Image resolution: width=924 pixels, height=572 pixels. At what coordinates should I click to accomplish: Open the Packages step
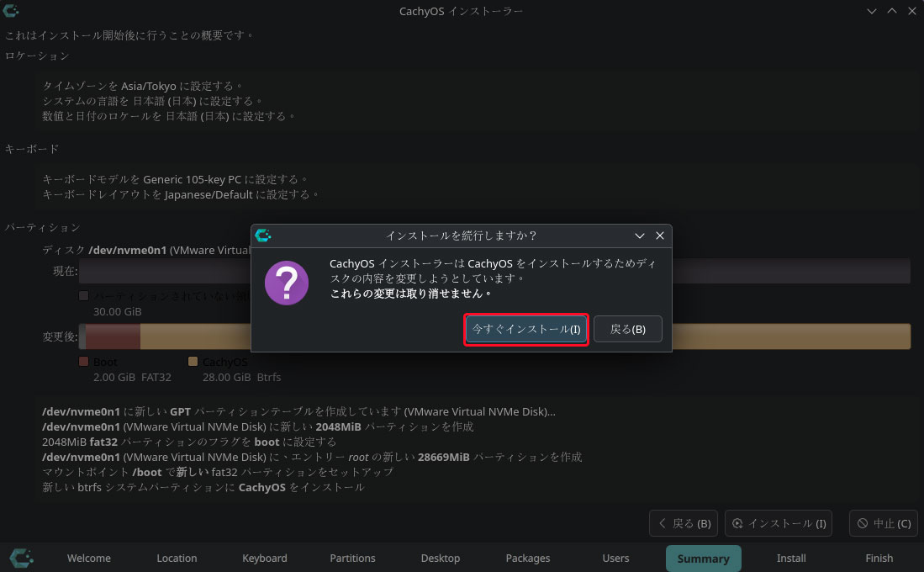pyautogui.click(x=528, y=559)
